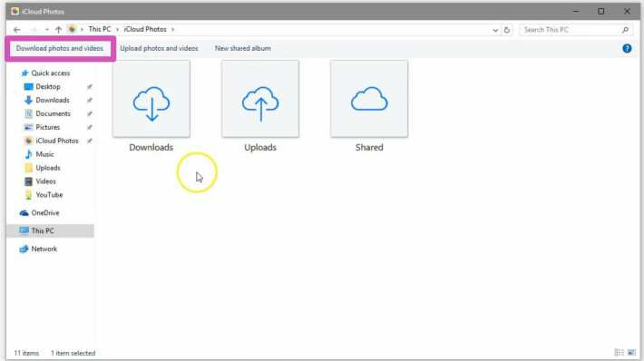Viewport: 644px width, 361px height.
Task: Click the pin icon next to Desktop
Action: point(89,87)
